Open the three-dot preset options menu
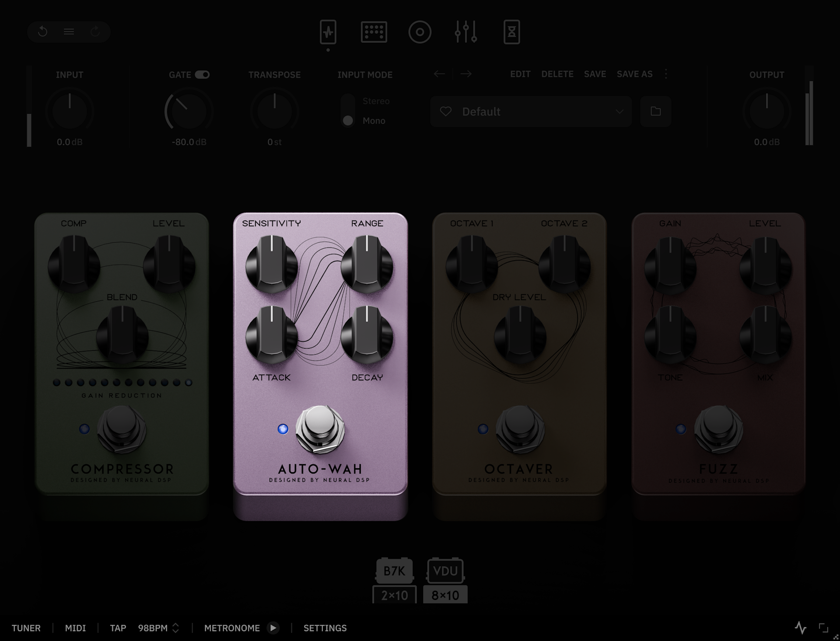Image resolution: width=840 pixels, height=641 pixels. [666, 74]
